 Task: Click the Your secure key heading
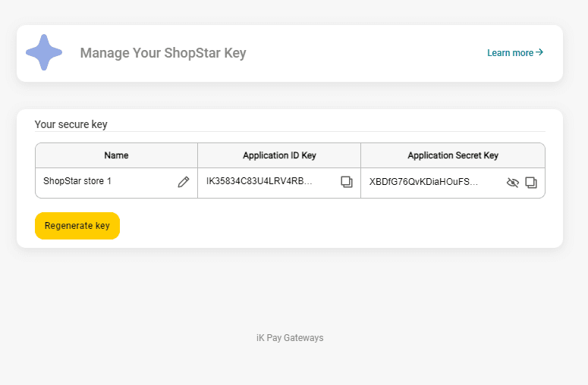tap(71, 124)
